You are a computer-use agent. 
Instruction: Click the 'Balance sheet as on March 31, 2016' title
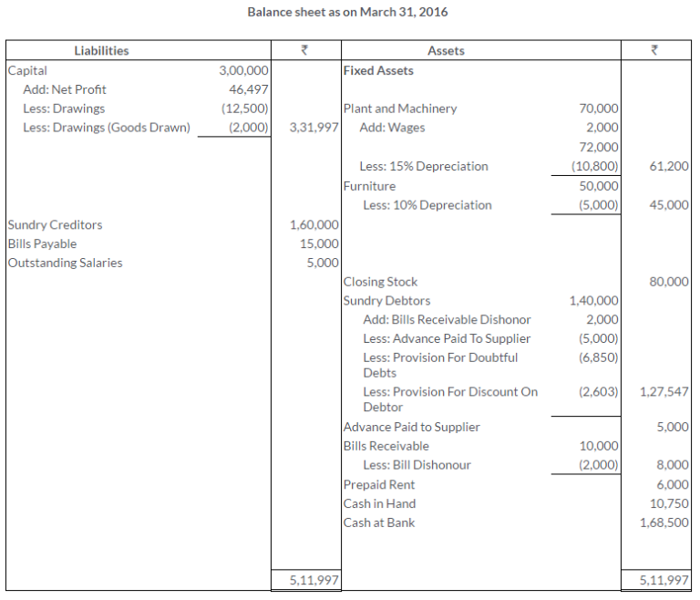click(x=347, y=12)
